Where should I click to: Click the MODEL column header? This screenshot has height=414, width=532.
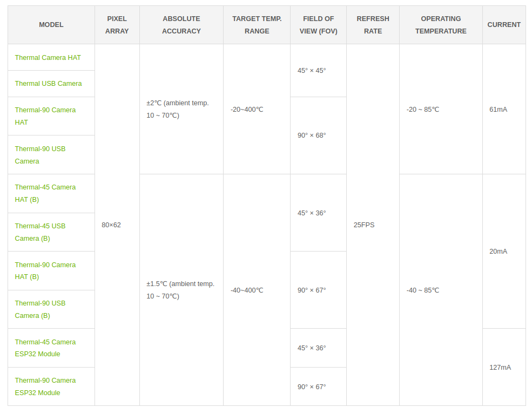pyautogui.click(x=51, y=25)
